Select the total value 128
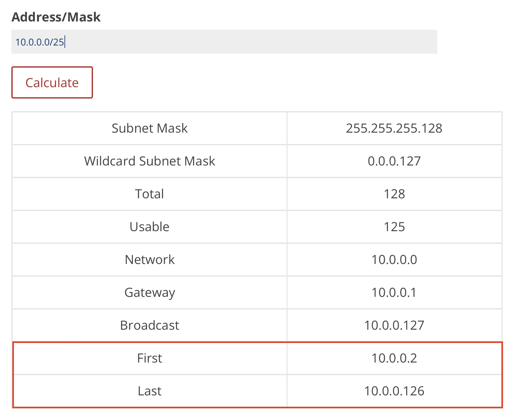Image resolution: width=521 pixels, height=420 pixels. click(x=394, y=194)
